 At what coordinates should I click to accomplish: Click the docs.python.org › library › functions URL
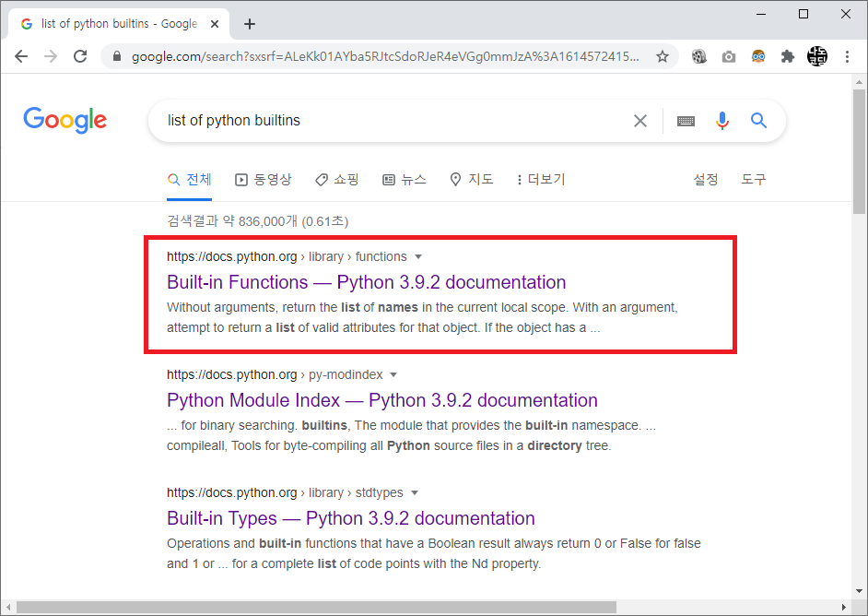287,256
